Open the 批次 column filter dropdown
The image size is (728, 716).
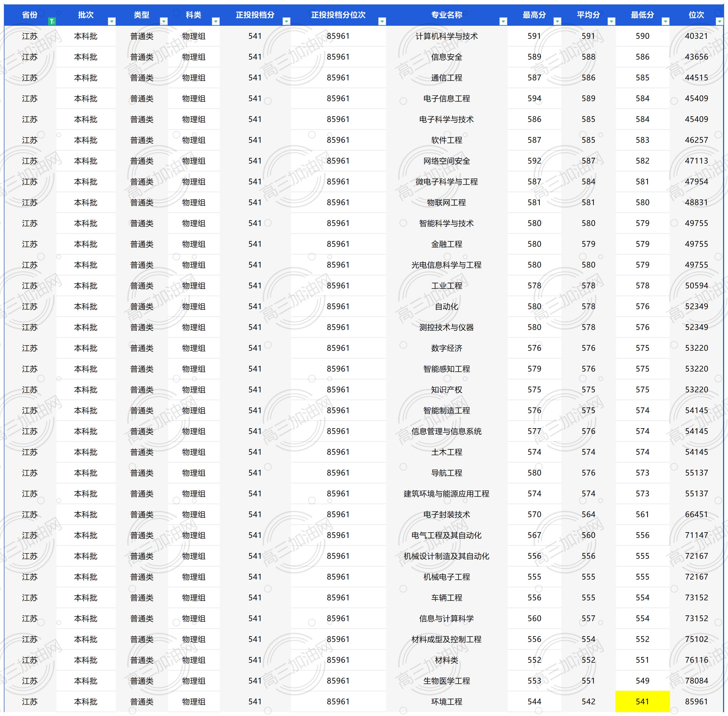(112, 21)
